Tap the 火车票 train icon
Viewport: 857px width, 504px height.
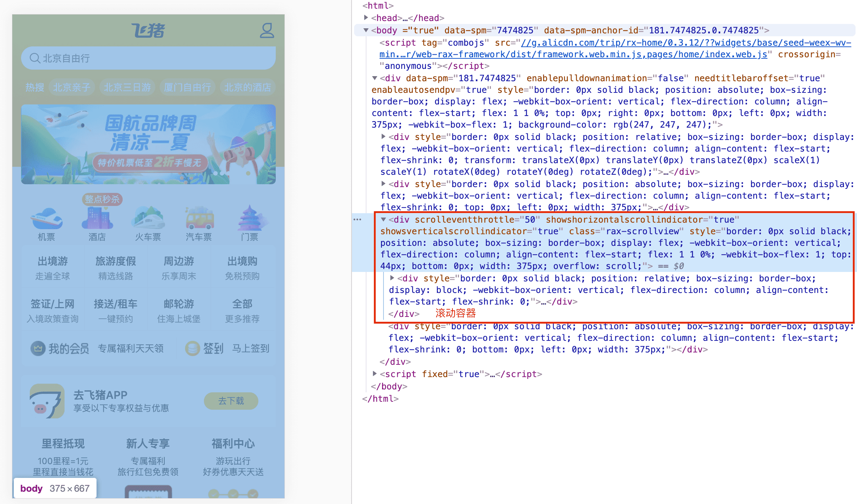click(x=148, y=218)
